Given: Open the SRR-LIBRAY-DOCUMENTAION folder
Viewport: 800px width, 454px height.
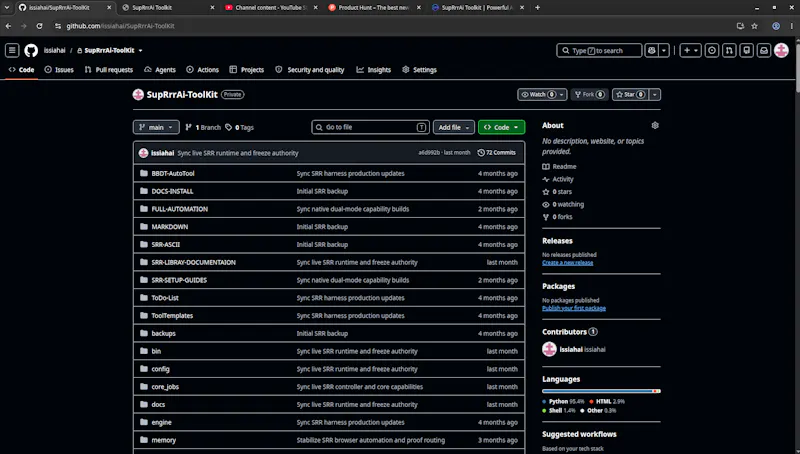Looking at the screenshot, I should 193,262.
